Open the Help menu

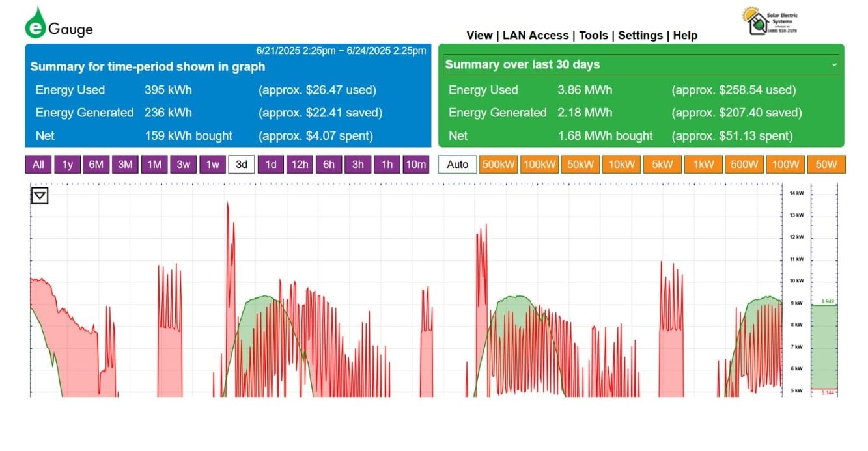click(685, 36)
